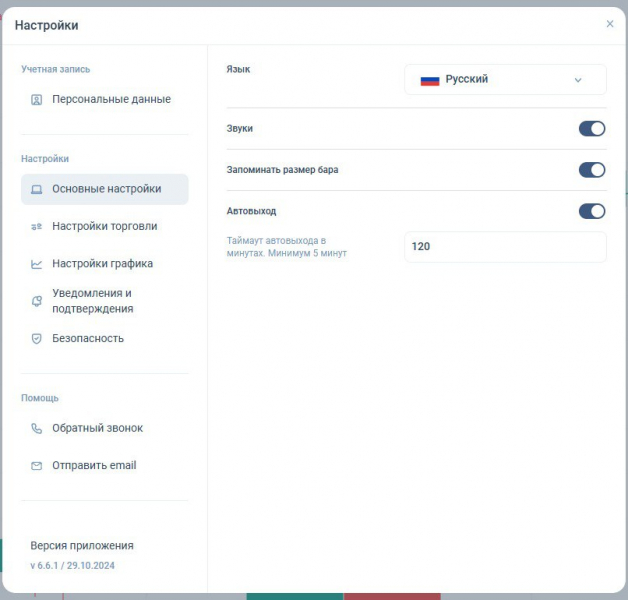Close the Настройки dialog
Image resolution: width=628 pixels, height=600 pixels.
[610, 24]
